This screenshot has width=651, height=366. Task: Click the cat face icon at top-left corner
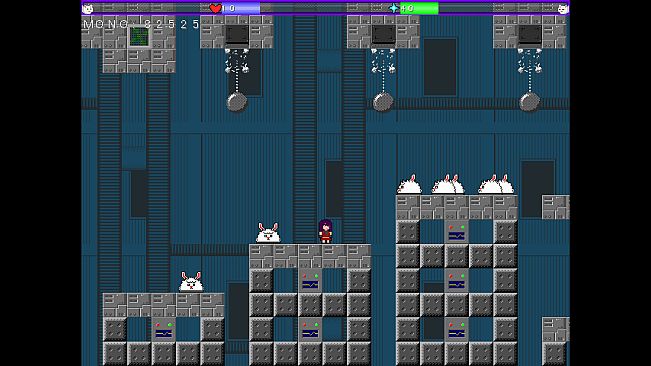coord(88,9)
